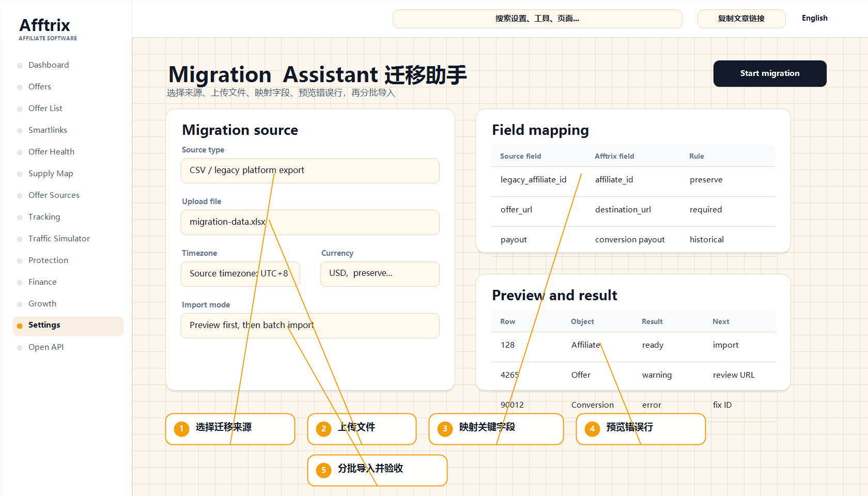Click the 复制文章链接 button
Viewport: 868px width, 496px height.
tap(741, 19)
